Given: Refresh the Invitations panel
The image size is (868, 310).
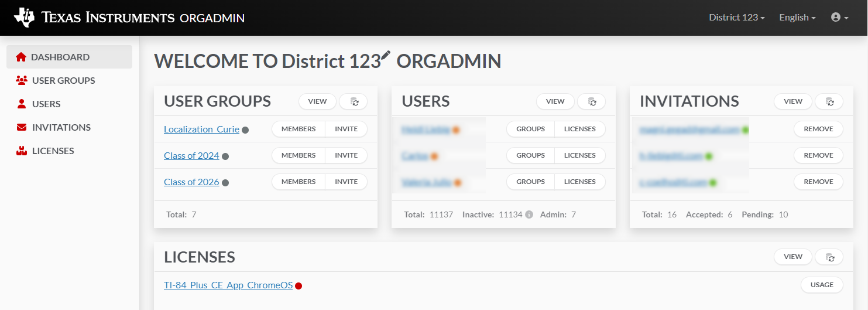Looking at the screenshot, I should pyautogui.click(x=829, y=101).
